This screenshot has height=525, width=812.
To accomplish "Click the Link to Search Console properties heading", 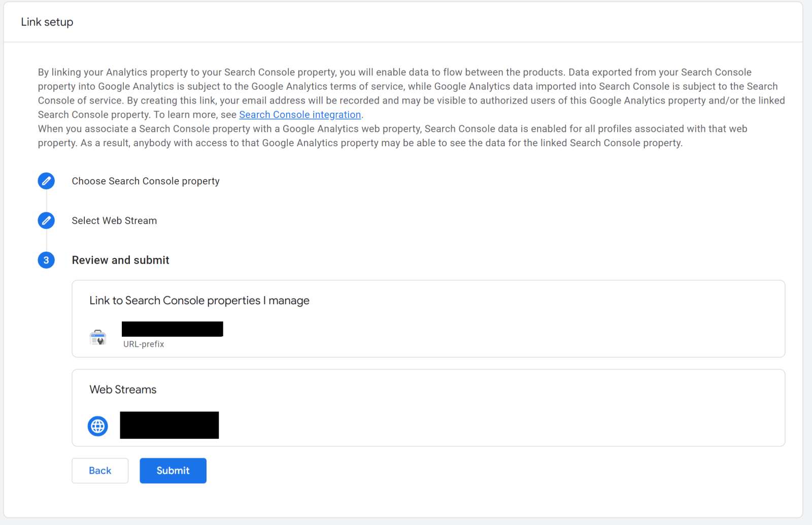I will coord(199,301).
